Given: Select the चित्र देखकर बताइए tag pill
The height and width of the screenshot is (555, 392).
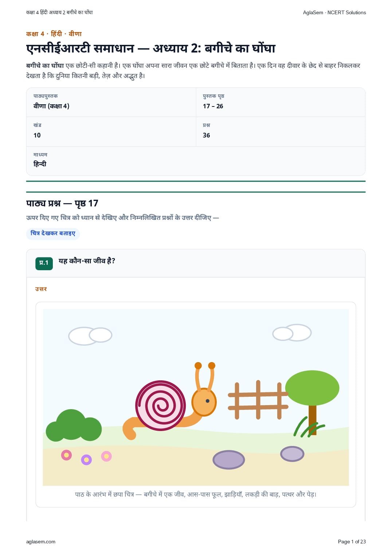Looking at the screenshot, I should (53, 233).
